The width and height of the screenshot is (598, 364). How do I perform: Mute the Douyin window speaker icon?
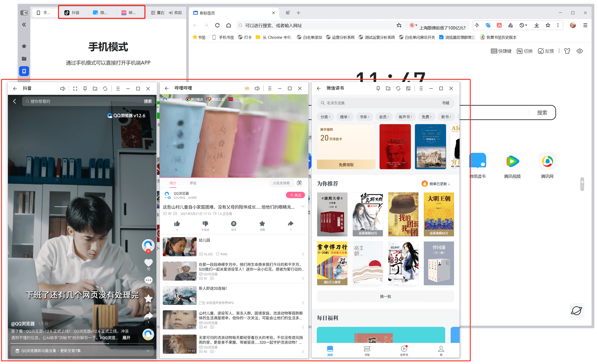(63, 89)
